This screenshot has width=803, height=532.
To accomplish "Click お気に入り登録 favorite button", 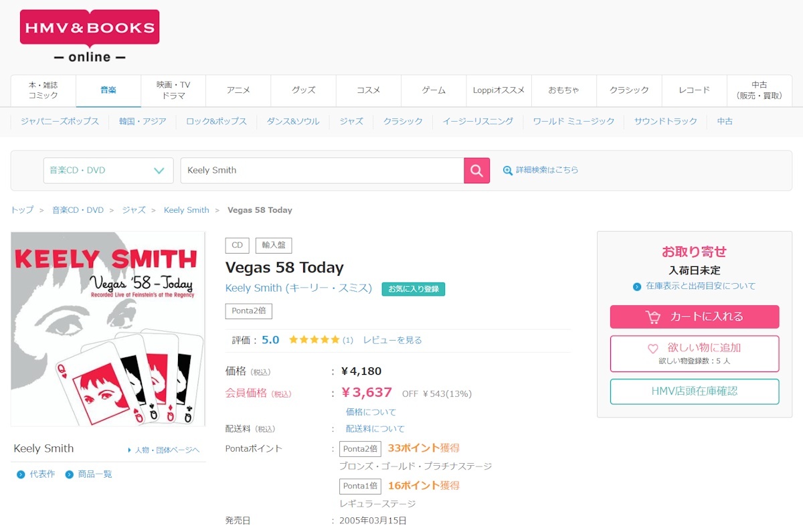I will [414, 289].
